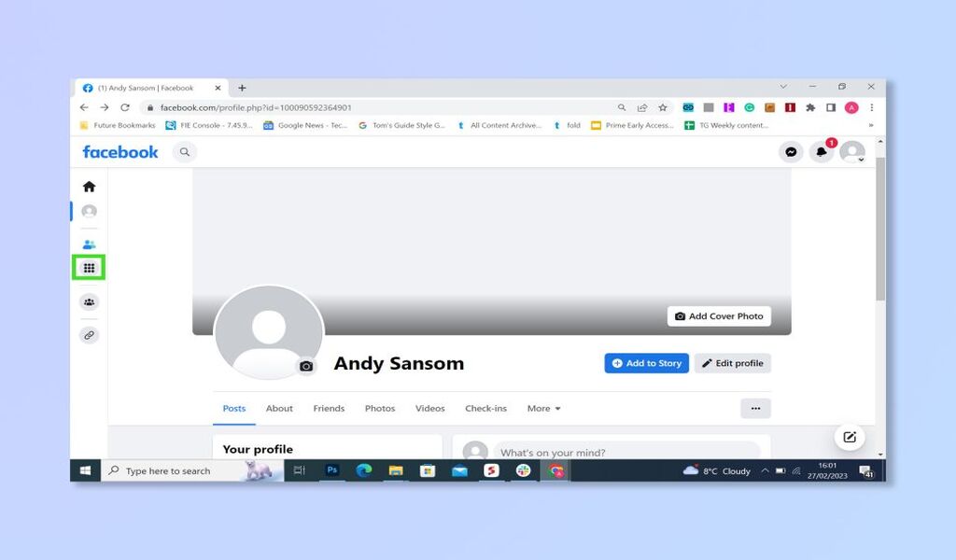The image size is (956, 560).
Task: Open the Friends icon in left sidebar
Action: (89, 245)
